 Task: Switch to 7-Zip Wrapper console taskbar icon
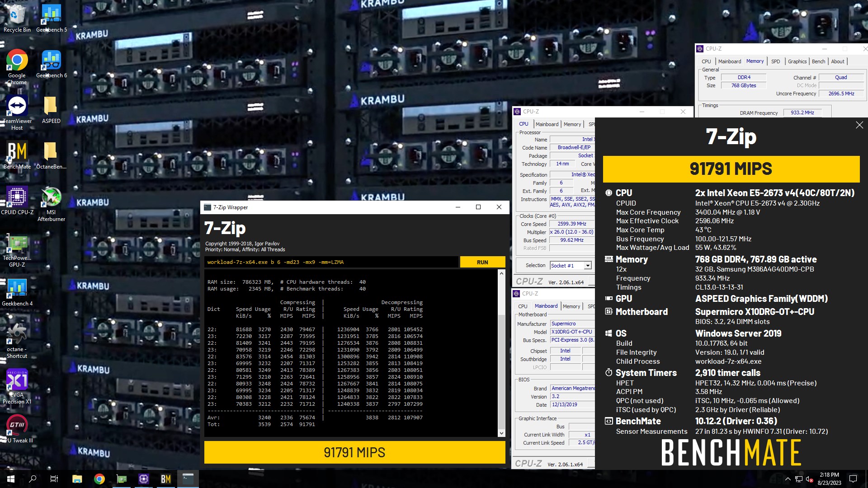pyautogui.click(x=188, y=479)
